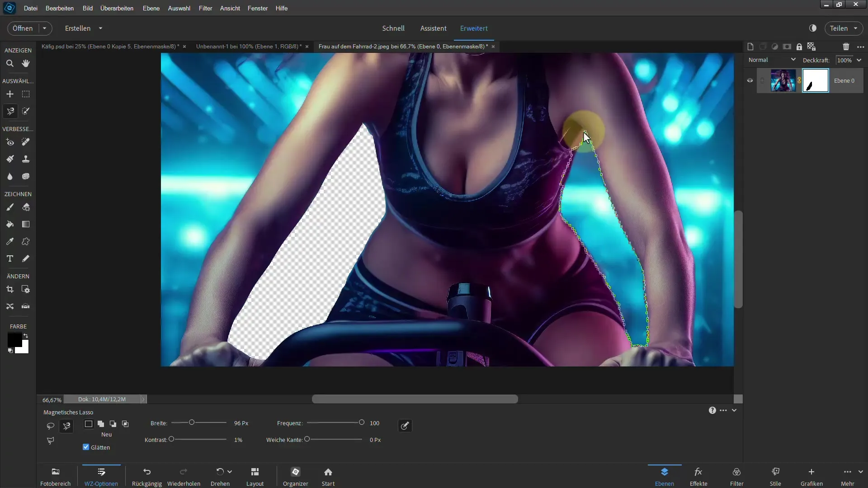This screenshot has width=868, height=488.
Task: Switch to Käfig.psd document tab
Action: (x=110, y=46)
